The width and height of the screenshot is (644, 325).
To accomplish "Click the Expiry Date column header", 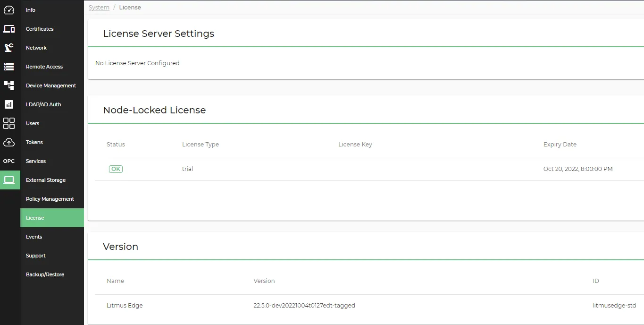I will pos(560,145).
